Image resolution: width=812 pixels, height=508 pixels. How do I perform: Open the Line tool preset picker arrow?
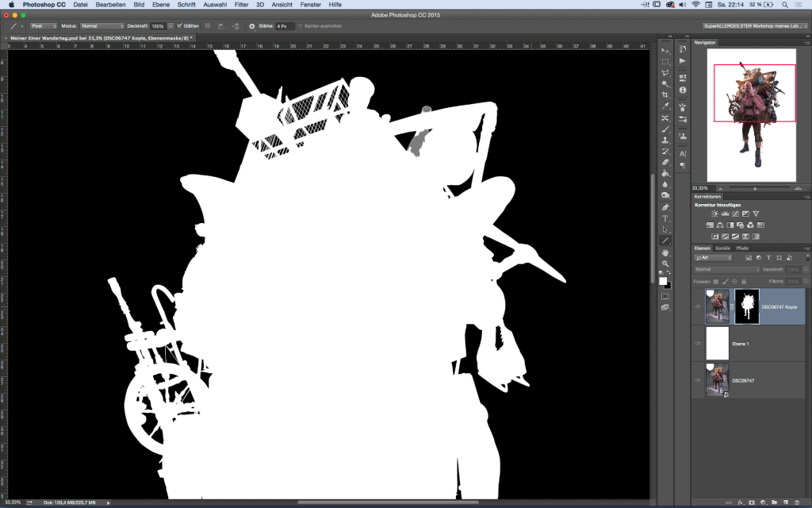coord(21,26)
